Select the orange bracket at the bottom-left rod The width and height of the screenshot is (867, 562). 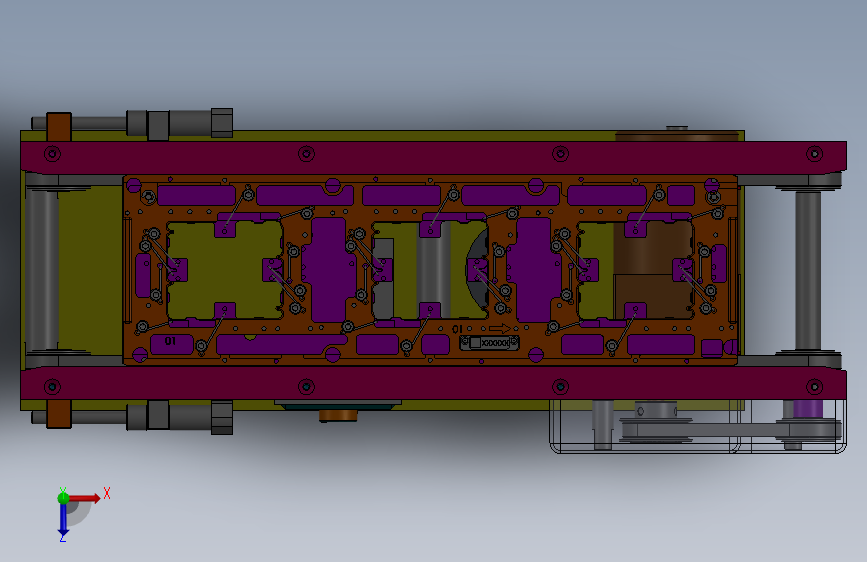click(59, 414)
